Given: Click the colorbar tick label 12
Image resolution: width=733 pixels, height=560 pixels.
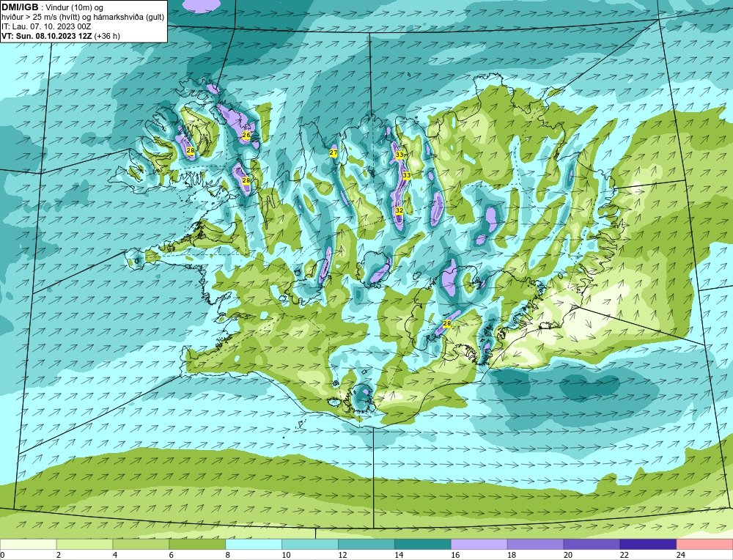Looking at the screenshot, I should pyautogui.click(x=342, y=555).
